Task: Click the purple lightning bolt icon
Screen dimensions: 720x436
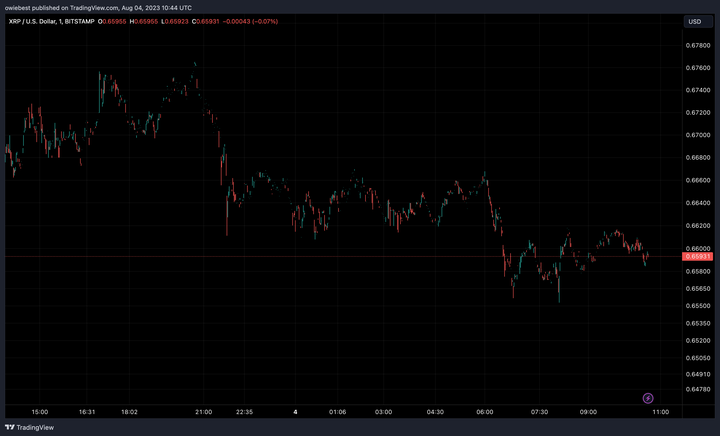Action: (648, 398)
